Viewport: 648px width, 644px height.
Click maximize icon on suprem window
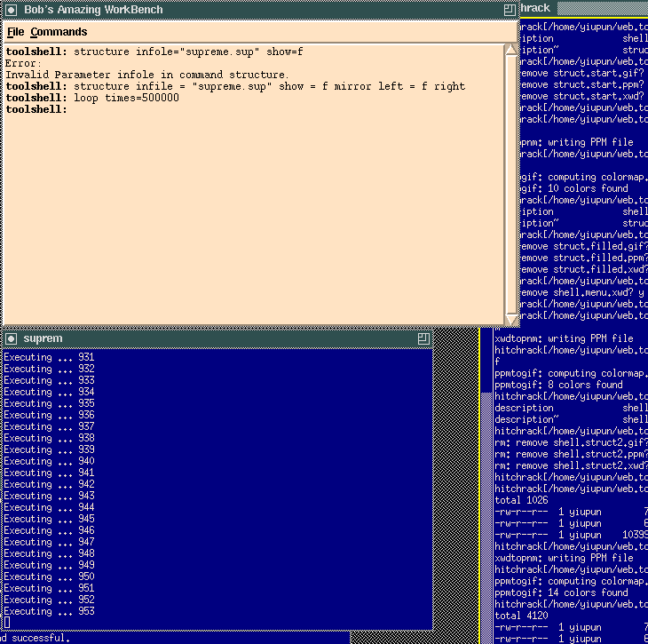tap(423, 338)
